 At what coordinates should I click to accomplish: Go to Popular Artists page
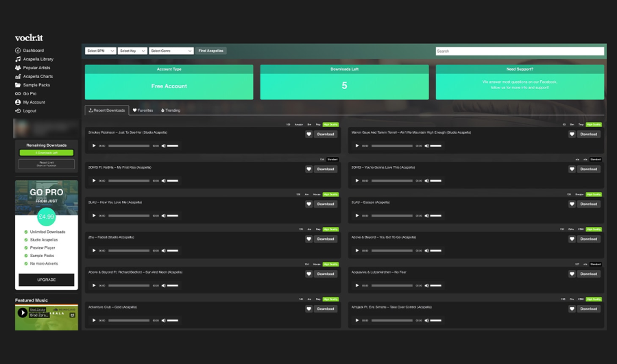pos(33,68)
